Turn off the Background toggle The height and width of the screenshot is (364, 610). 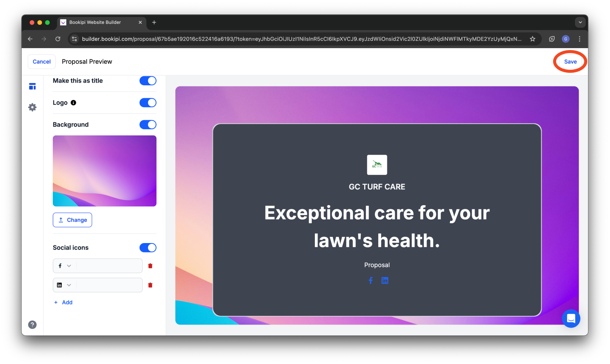coord(148,125)
